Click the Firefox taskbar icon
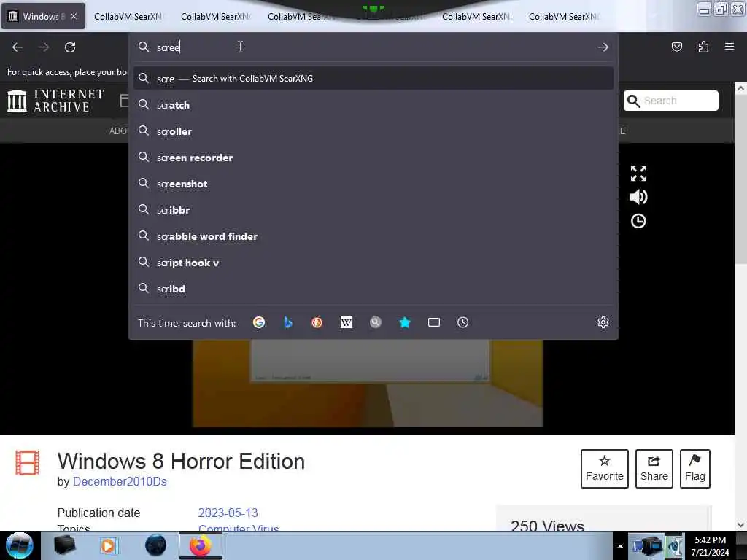The image size is (747, 560). pyautogui.click(x=201, y=545)
